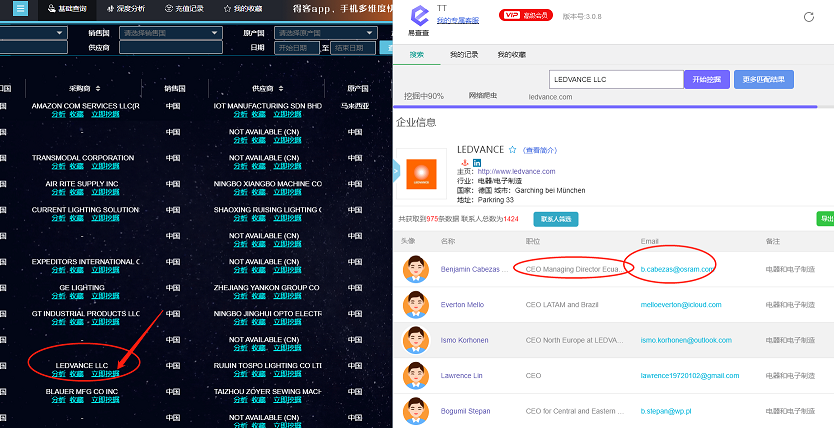
Task: Click 立即挖掘 under AIR RITE SUPPLY INC
Action: (x=105, y=192)
